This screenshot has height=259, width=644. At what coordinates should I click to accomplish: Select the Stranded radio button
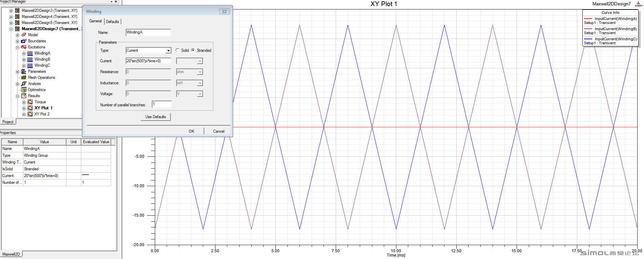[193, 50]
